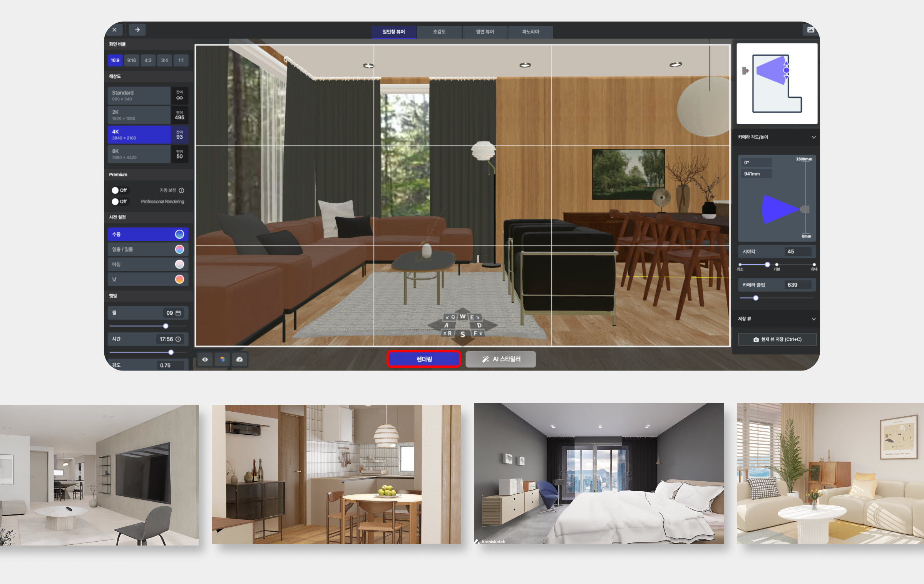The height and width of the screenshot is (584, 924).
Task: Click the speedometer gauge icon
Action: point(239,359)
